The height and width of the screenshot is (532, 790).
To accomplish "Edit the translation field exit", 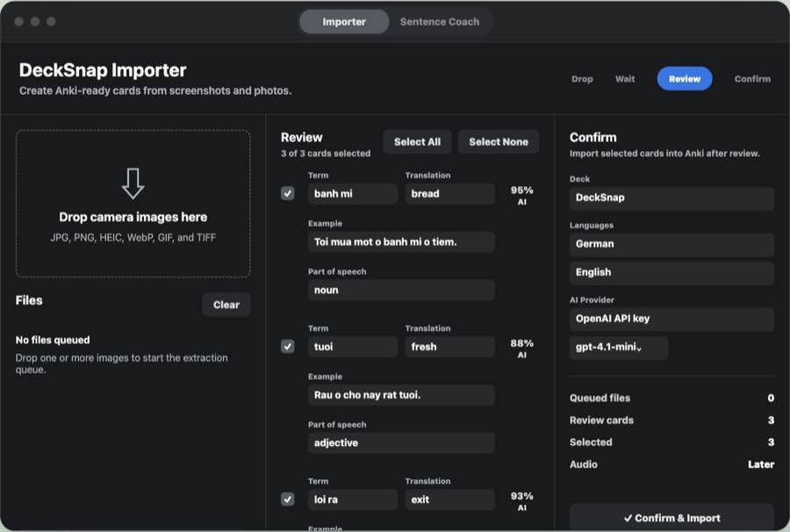I will click(x=450, y=500).
